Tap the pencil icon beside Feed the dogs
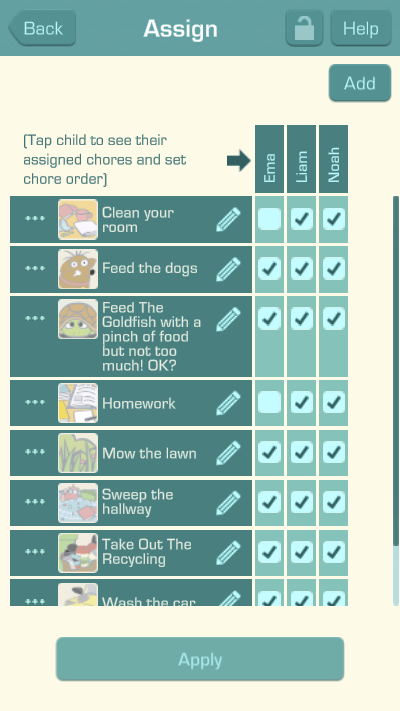The height and width of the screenshot is (711, 400). click(228, 269)
